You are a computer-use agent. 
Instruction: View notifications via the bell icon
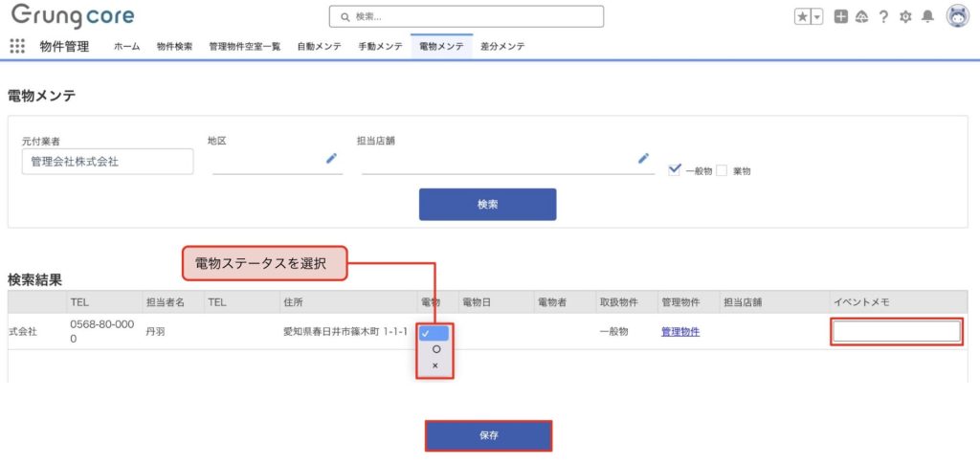pyautogui.click(x=927, y=16)
